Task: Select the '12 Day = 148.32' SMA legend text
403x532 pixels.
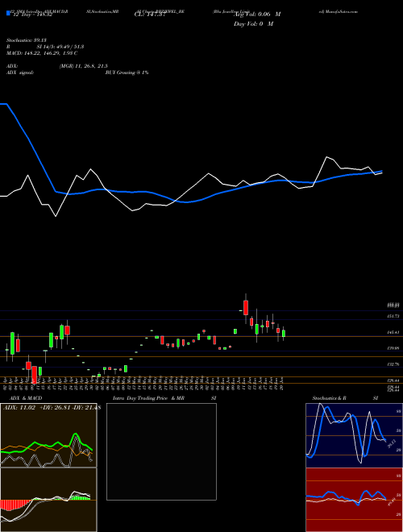Action: point(32,15)
